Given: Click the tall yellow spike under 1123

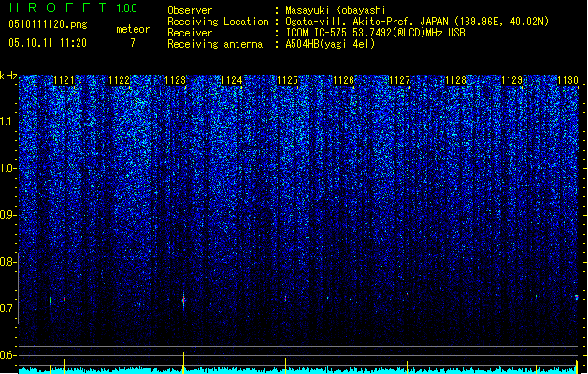Looking at the screenshot, I should click(x=183, y=362).
